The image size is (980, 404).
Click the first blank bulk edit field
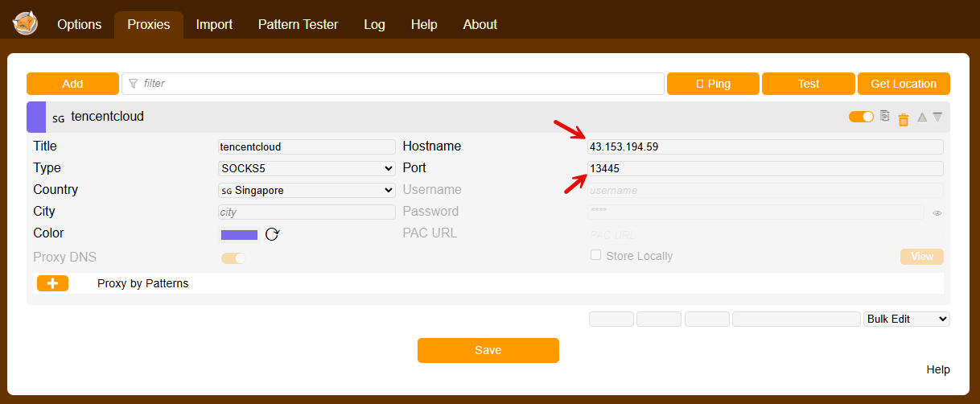click(x=611, y=319)
